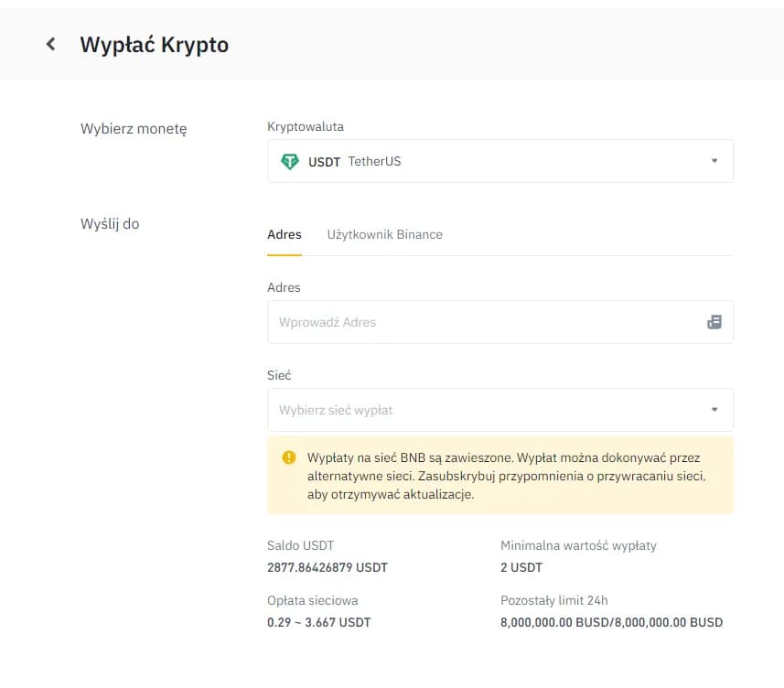Click the Wypłać Krypto page title
Image resolution: width=784 pixels, height=688 pixels.
(x=155, y=43)
